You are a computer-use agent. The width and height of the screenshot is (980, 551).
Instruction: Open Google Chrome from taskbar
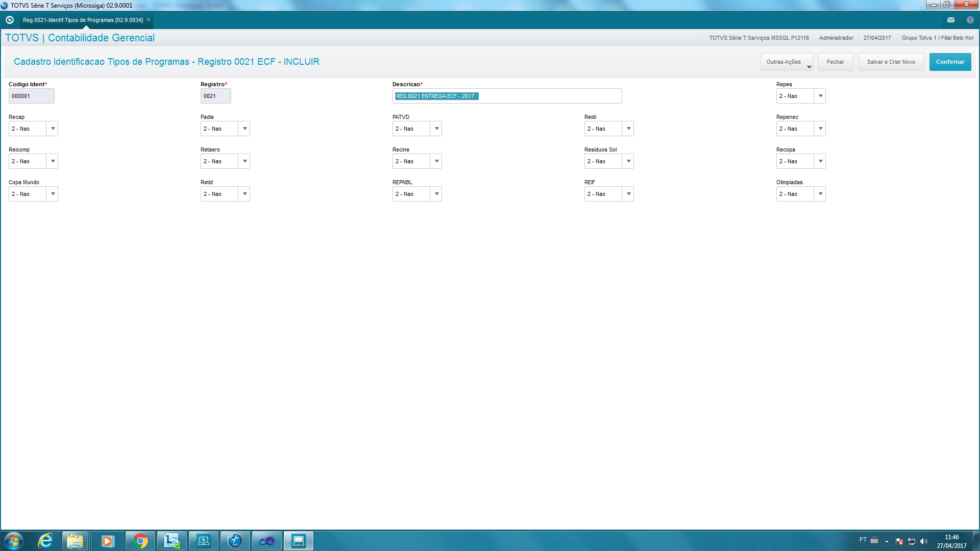click(x=140, y=541)
